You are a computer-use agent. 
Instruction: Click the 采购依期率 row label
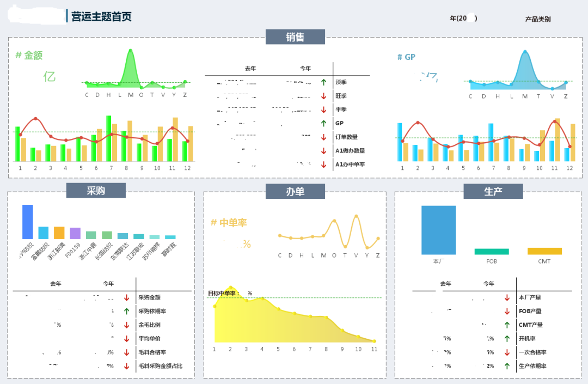(x=152, y=311)
